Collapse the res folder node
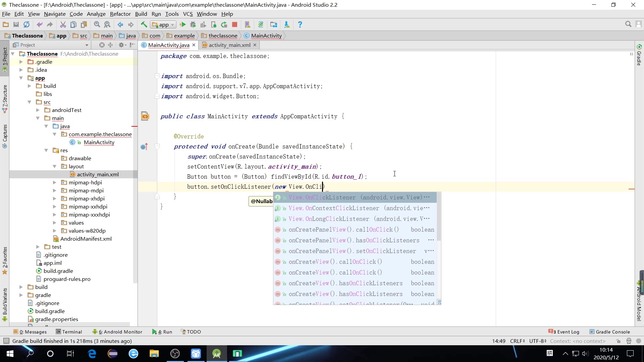 (x=46, y=150)
